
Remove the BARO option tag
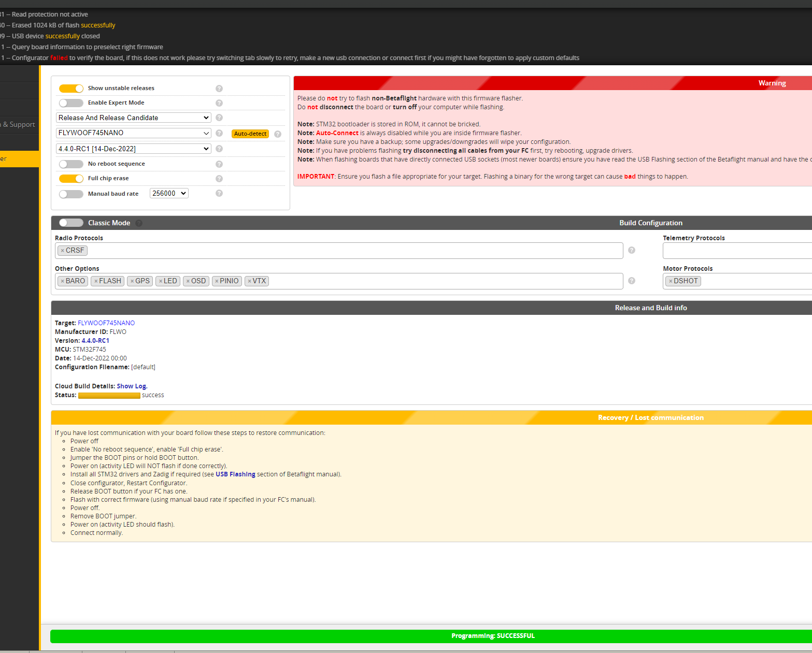click(x=63, y=281)
